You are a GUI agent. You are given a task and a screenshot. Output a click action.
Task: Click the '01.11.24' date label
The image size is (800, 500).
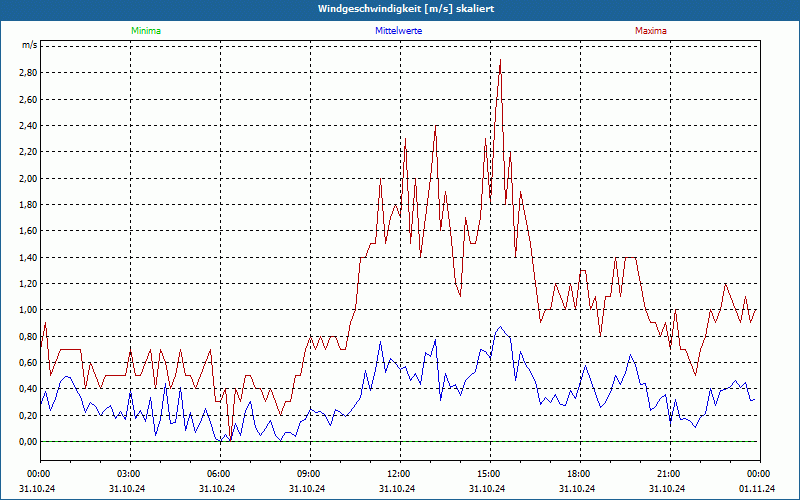(757, 488)
